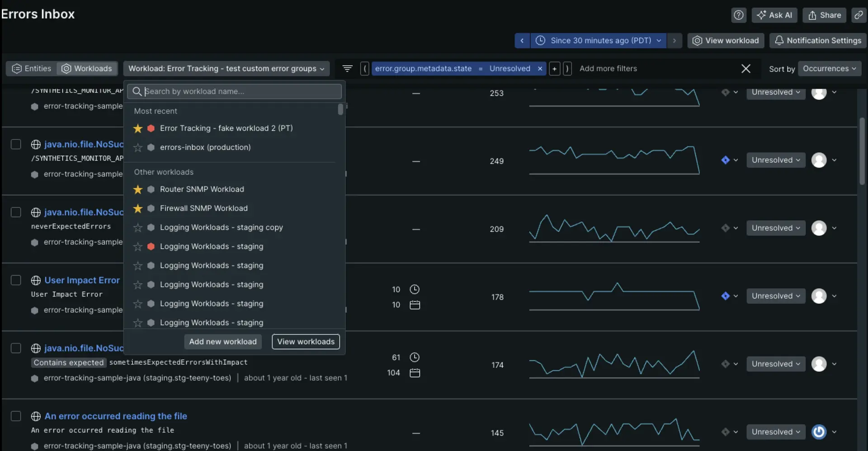Open Unresolved status dropdown for 249 row
Viewport: 868px width, 451px height.
pos(775,160)
